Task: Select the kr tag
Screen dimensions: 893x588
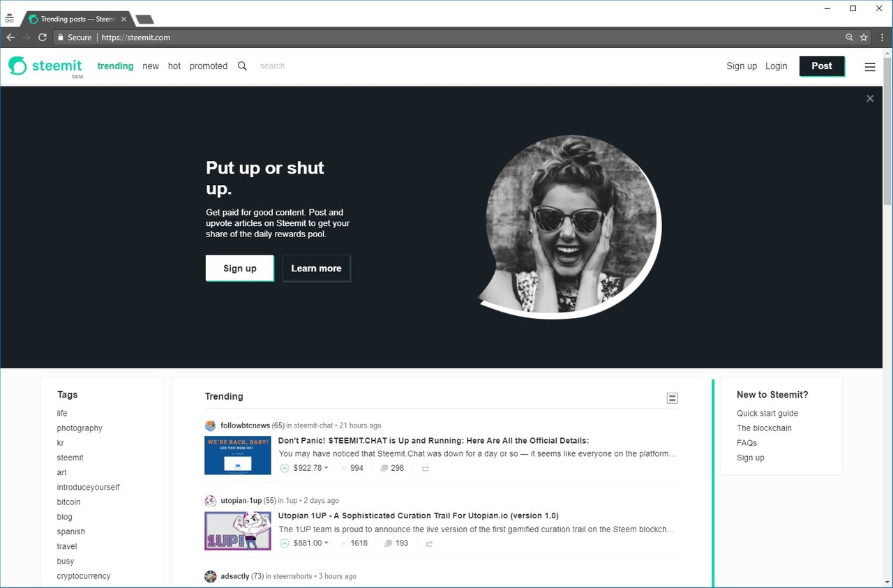Action: coord(60,443)
